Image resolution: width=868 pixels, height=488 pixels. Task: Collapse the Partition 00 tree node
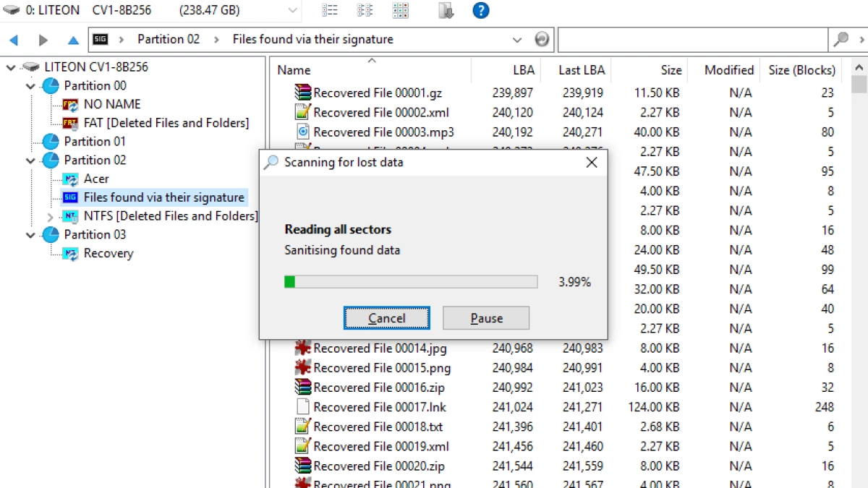(x=30, y=86)
